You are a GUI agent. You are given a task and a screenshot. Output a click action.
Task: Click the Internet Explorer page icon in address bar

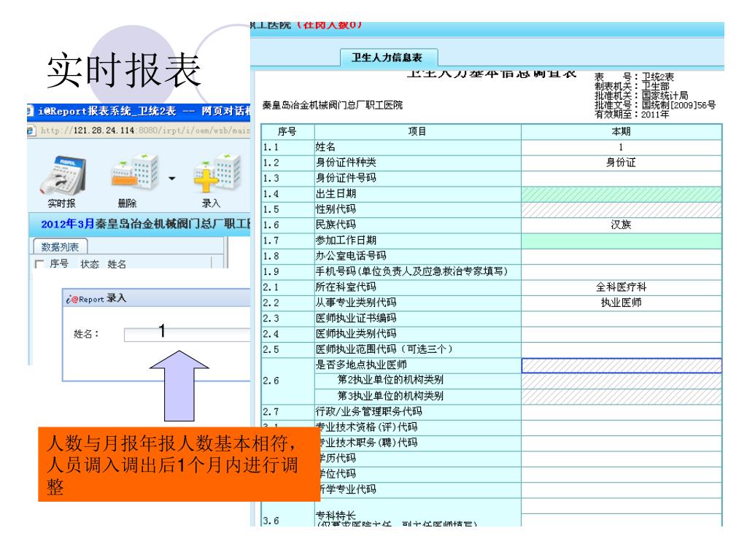pos(31,130)
